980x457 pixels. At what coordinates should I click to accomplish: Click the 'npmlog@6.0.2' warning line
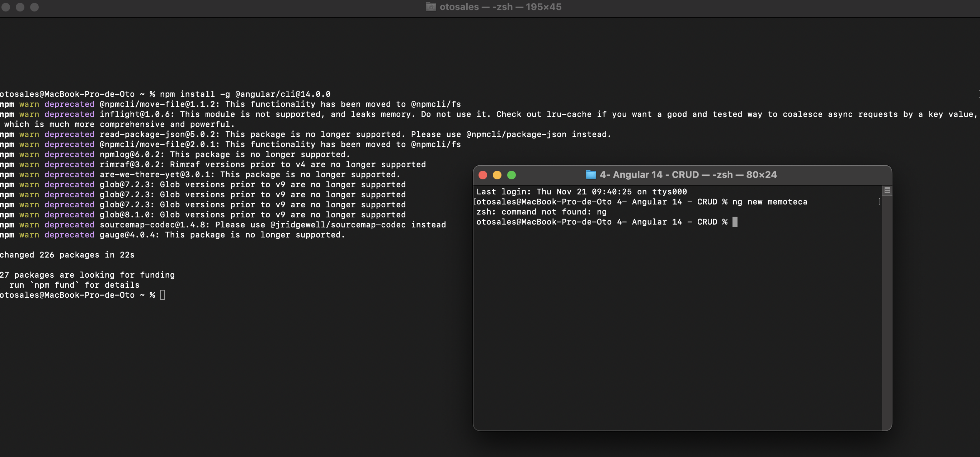(175, 155)
